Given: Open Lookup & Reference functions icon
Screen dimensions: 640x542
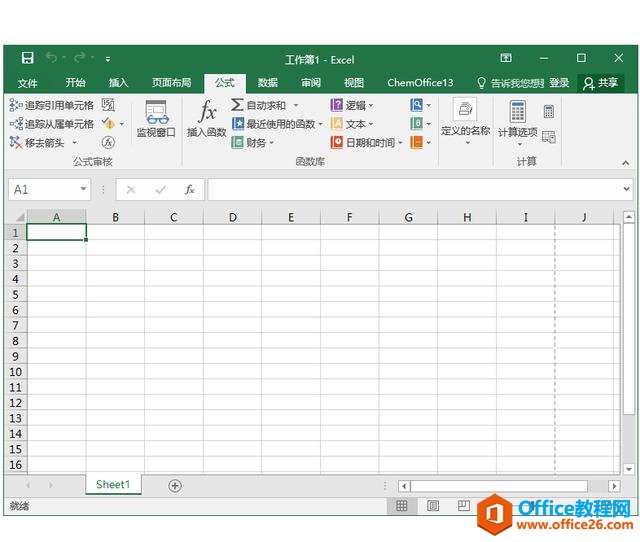Looking at the screenshot, I should pos(416,105).
